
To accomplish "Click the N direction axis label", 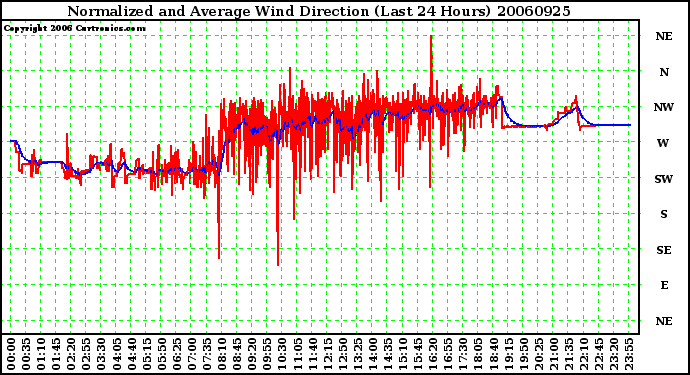I will 664,72.
